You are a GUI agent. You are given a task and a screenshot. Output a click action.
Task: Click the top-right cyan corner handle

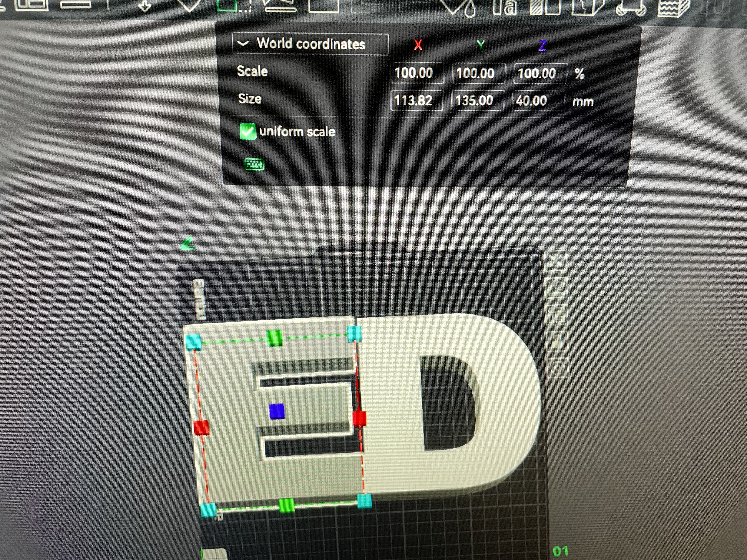pos(354,334)
